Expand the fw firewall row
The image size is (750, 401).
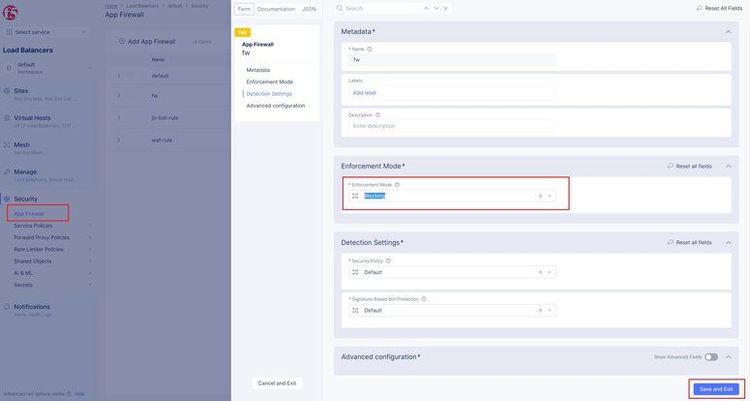pyautogui.click(x=119, y=96)
